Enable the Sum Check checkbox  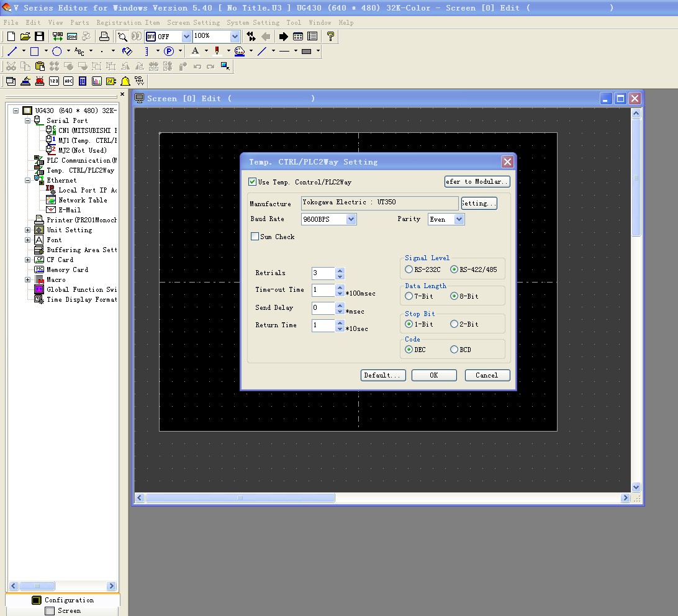tap(255, 237)
